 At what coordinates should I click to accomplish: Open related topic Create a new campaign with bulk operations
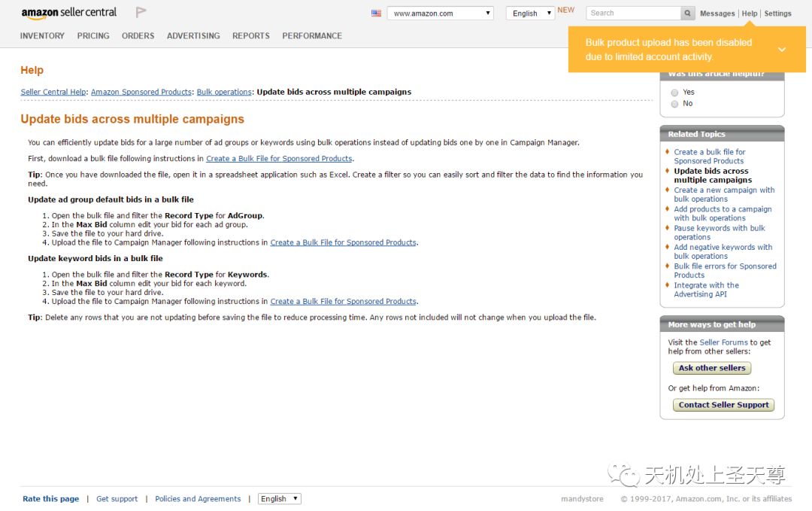coord(724,194)
